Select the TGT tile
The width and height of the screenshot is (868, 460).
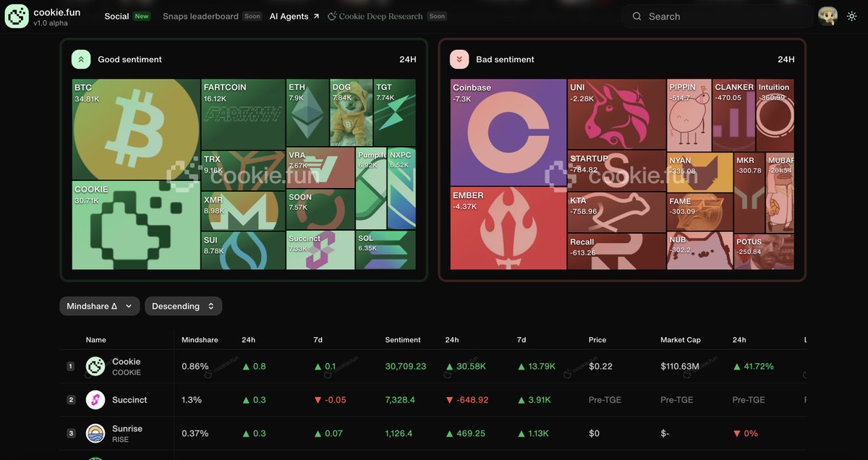[x=395, y=112]
